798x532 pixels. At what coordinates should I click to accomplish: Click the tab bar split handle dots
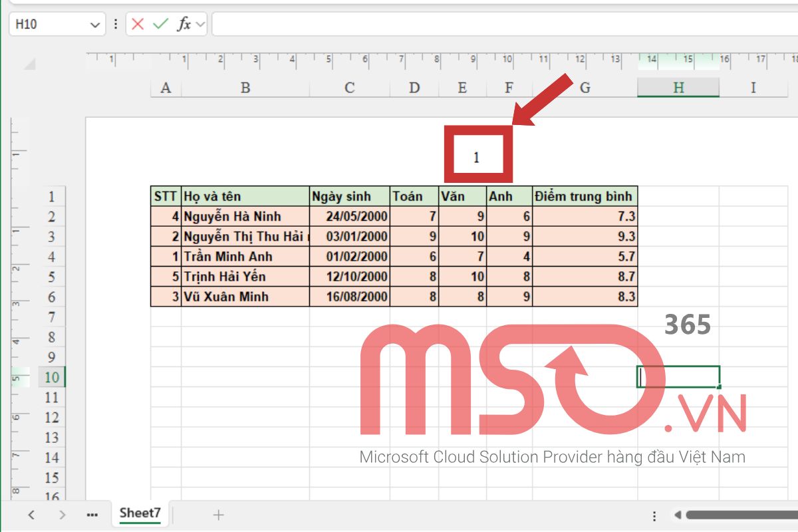click(x=656, y=515)
